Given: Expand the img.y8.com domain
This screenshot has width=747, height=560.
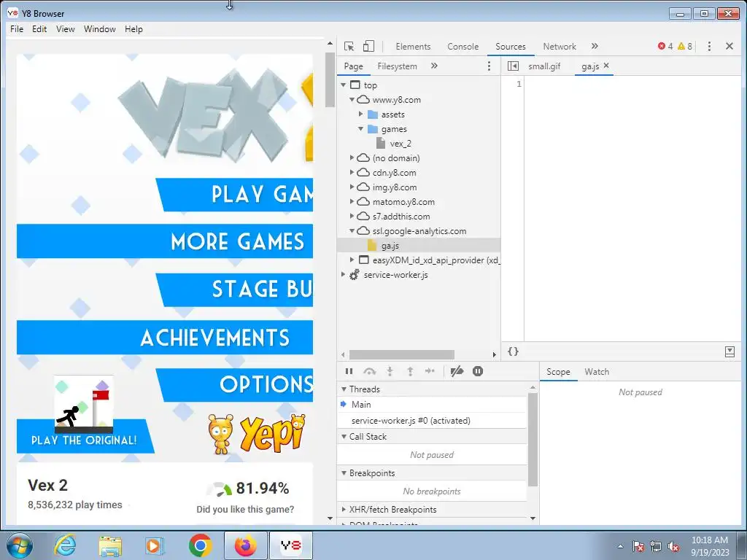Looking at the screenshot, I should click(x=352, y=187).
